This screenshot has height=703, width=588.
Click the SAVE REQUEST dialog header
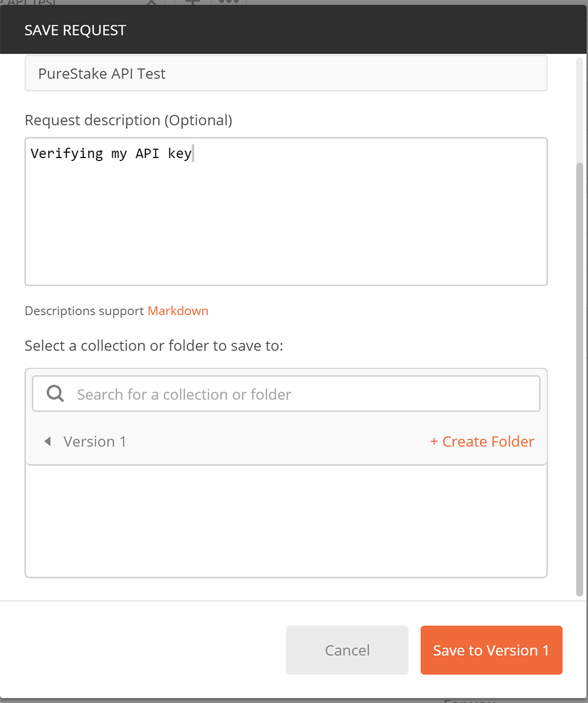pyautogui.click(x=75, y=29)
